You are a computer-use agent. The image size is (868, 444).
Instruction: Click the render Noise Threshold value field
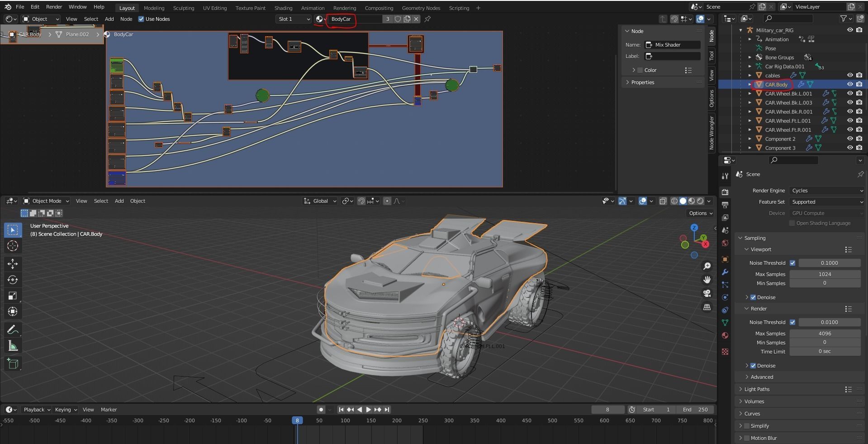pos(830,322)
